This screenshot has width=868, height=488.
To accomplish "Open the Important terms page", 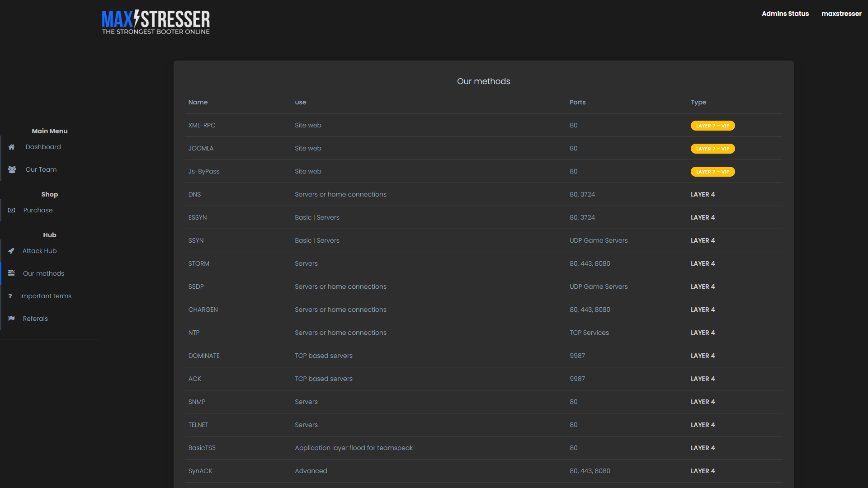I will (46, 296).
